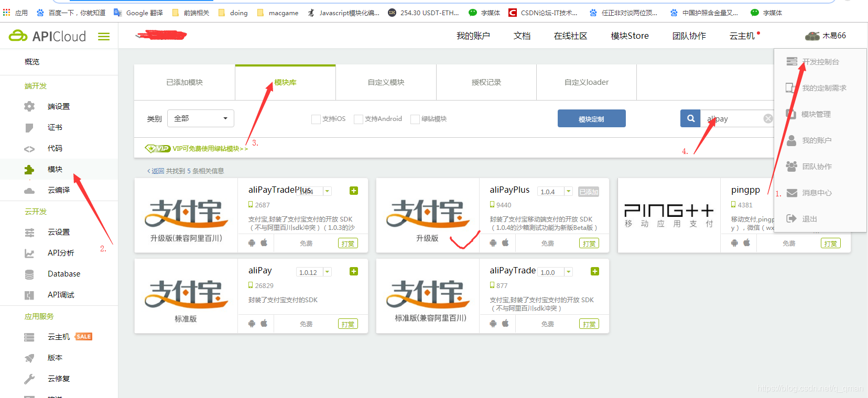The width and height of the screenshot is (868, 398).
Task: Open 端设置 gear icon in sidebar
Action: pos(29,106)
